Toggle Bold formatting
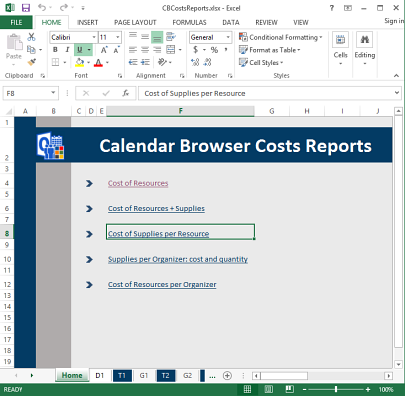This screenshot has height=396, width=405. [55, 50]
